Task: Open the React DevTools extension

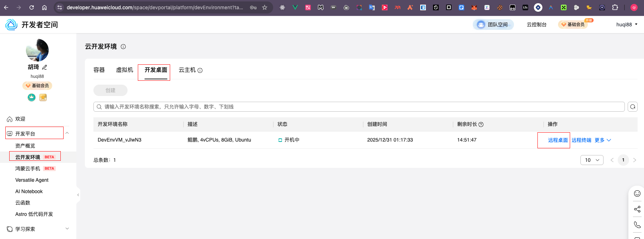Action: click(x=282, y=7)
